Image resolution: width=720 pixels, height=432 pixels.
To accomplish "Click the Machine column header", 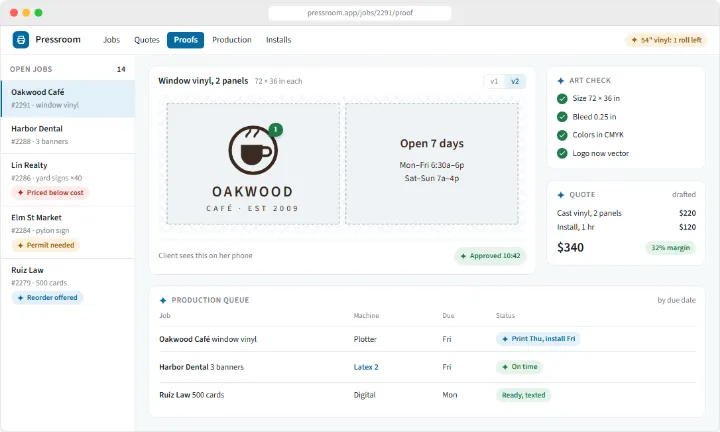I will (366, 316).
